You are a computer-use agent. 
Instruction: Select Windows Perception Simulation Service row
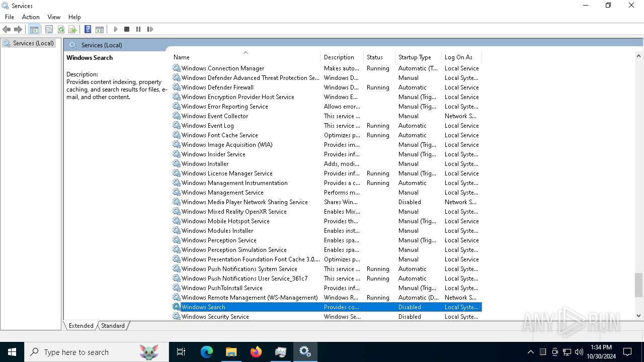click(327, 250)
